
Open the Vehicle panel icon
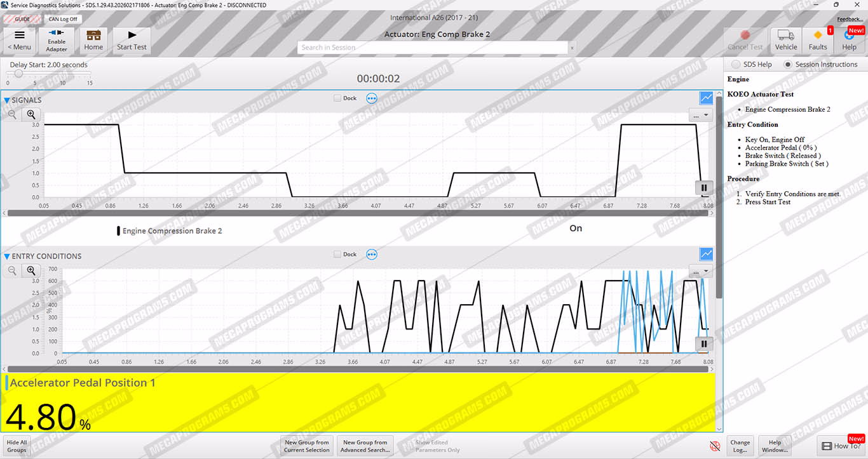click(x=785, y=40)
